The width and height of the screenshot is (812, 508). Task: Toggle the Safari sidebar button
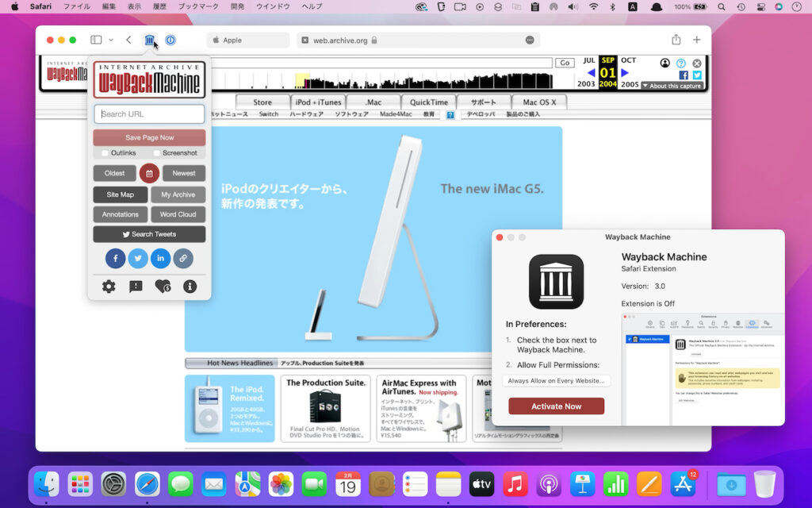click(x=96, y=40)
